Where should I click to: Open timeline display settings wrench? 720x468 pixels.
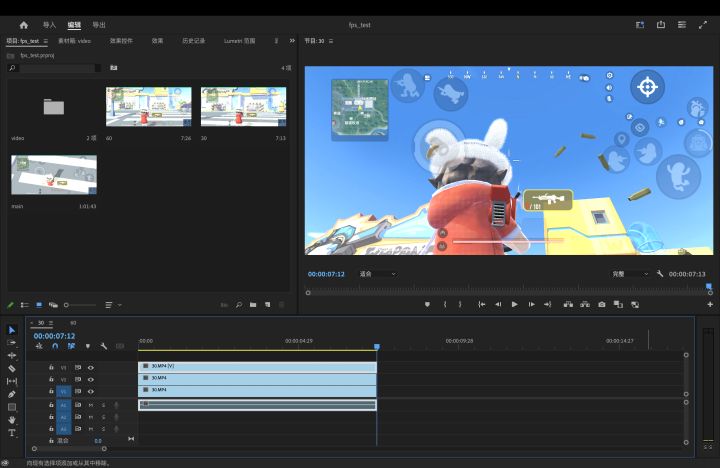[103, 346]
